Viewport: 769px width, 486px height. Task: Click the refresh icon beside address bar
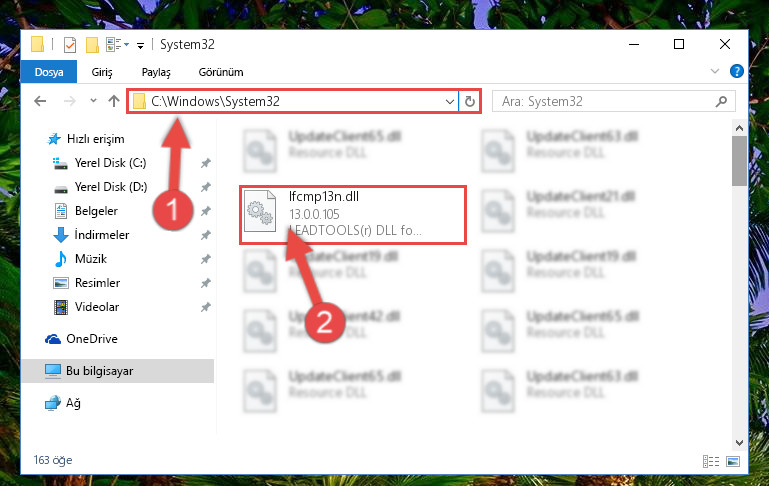pos(469,102)
